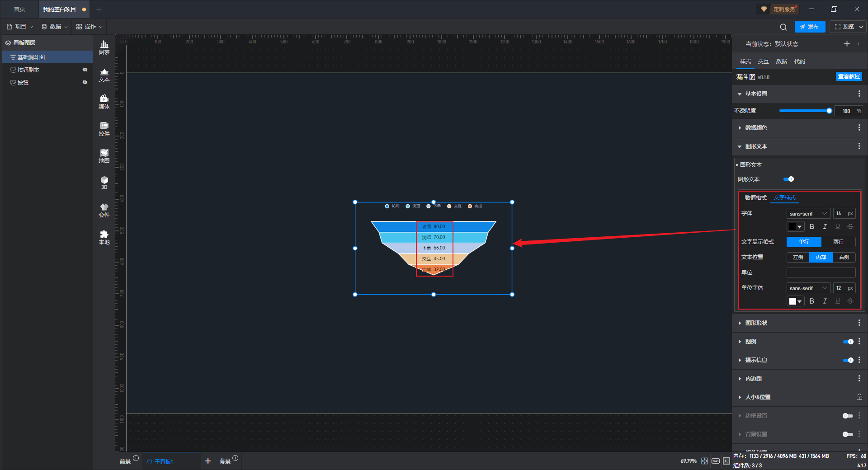Select 两行 text display format
868x470 pixels.
[x=838, y=242]
